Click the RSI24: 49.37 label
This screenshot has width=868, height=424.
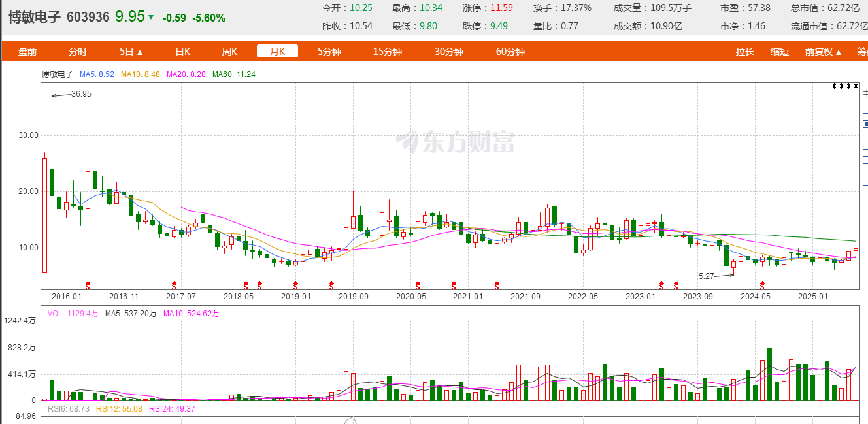pyautogui.click(x=172, y=409)
